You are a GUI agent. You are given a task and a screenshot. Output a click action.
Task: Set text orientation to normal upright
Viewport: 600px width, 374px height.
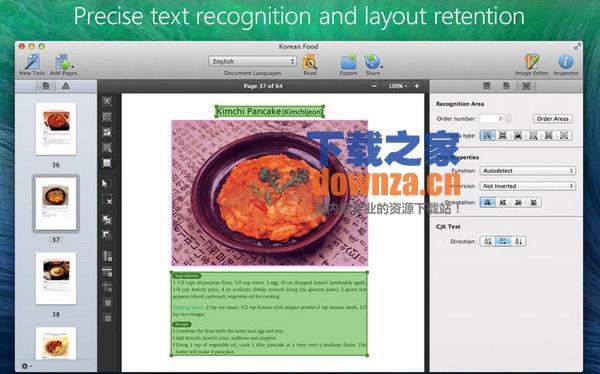point(487,203)
